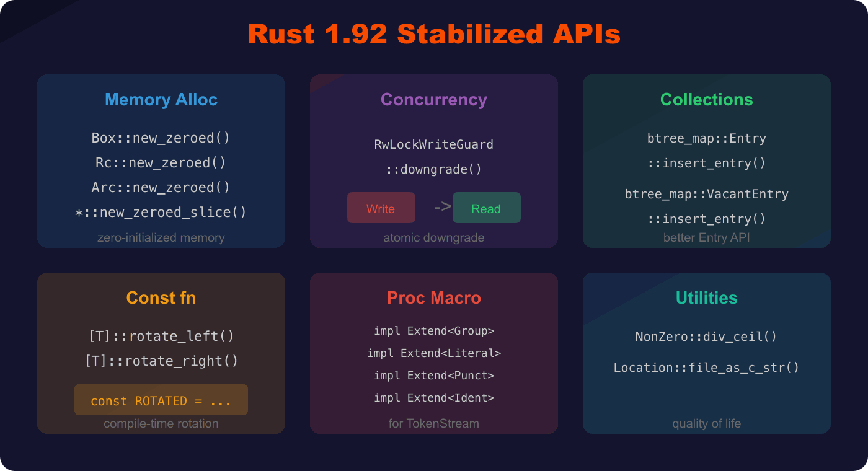Switch to the Concurrency tab
The height and width of the screenshot is (471, 868).
pos(434,99)
